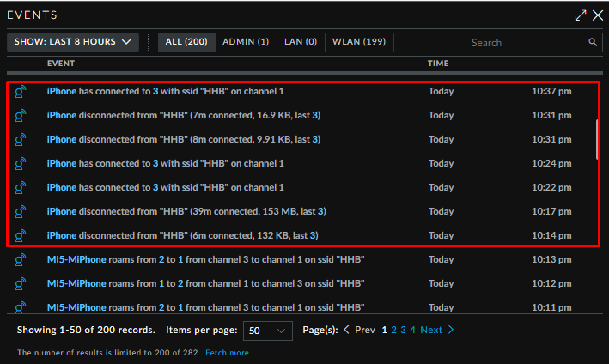
Task: Click current page number 1
Action: pyautogui.click(x=385, y=330)
